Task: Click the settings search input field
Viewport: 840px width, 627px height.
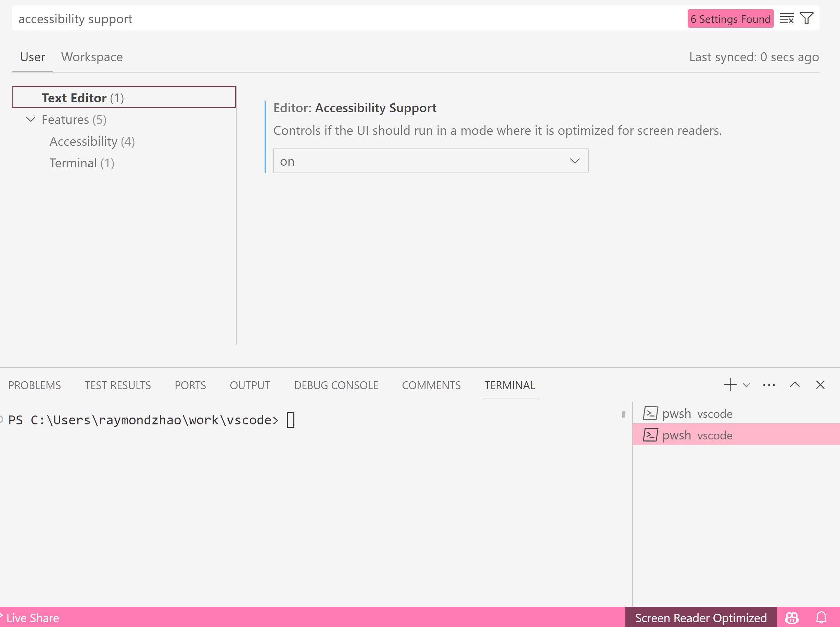Action: pyautogui.click(x=342, y=18)
